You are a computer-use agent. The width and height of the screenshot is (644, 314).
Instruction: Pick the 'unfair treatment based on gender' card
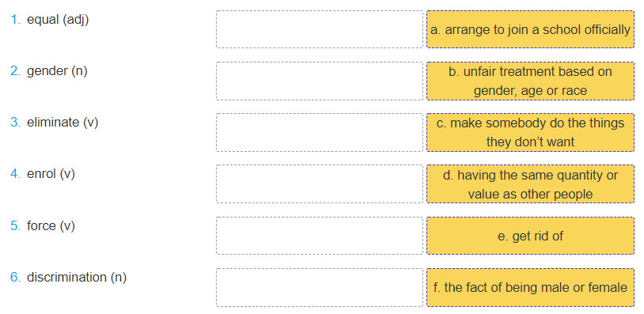(530, 81)
